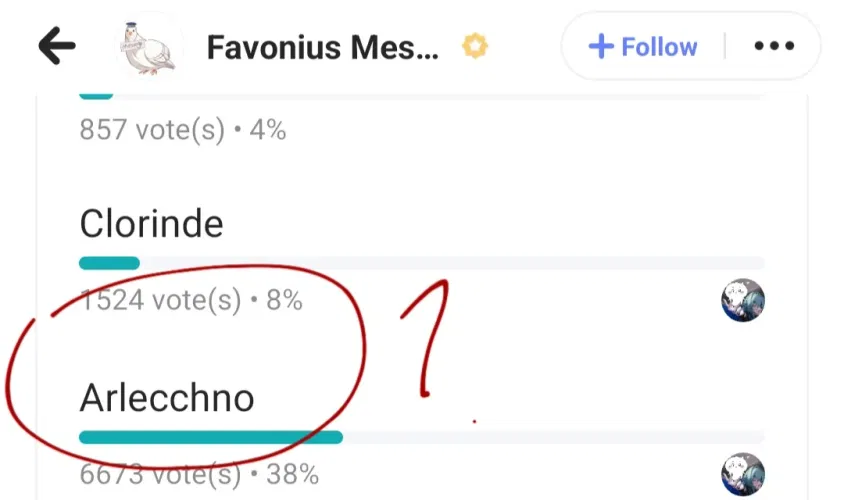844x500 pixels.
Task: Click Clorinde's teal vote progress bar
Action: [x=110, y=263]
